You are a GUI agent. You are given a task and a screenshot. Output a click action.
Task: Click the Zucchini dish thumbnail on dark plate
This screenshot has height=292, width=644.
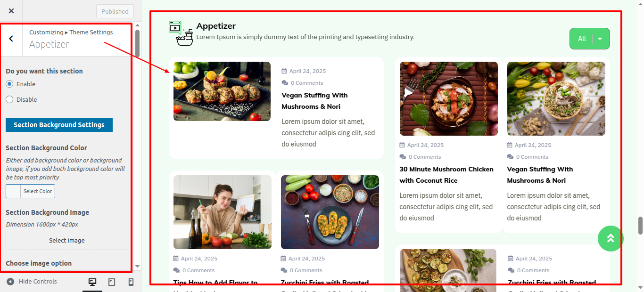tap(330, 212)
